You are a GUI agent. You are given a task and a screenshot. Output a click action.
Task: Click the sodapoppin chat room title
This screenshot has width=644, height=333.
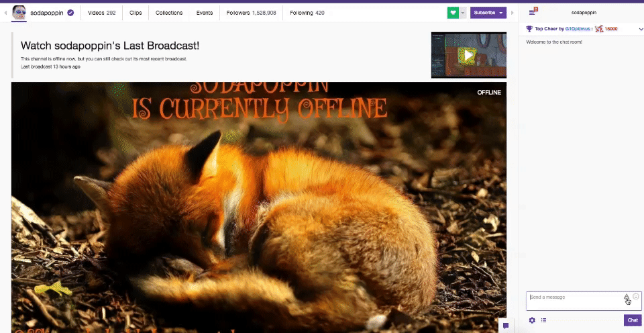point(584,13)
